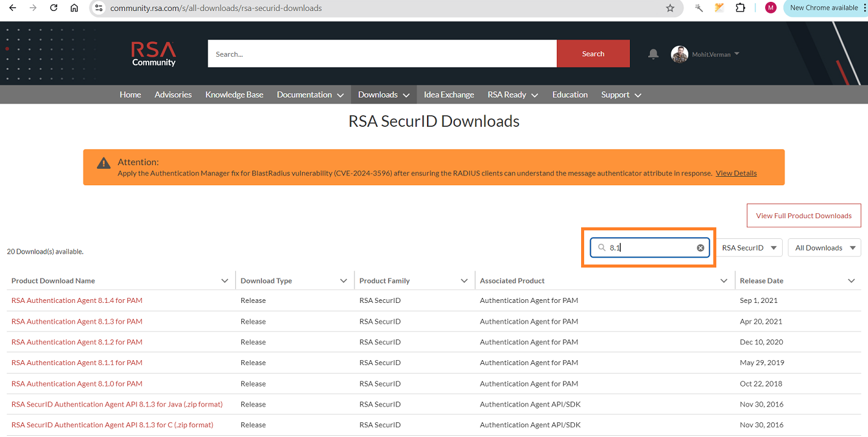This screenshot has width=868, height=437.
Task: Click the magnifier icon in the filter box
Action: [601, 247]
